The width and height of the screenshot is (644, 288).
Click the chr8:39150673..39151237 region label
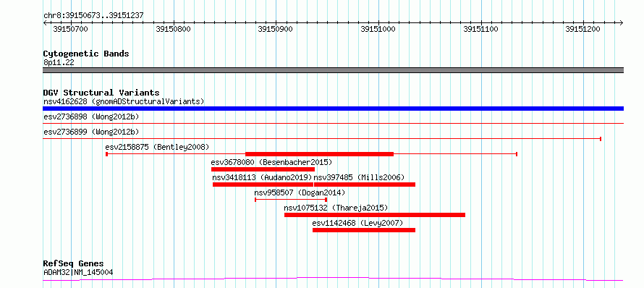coord(93,16)
